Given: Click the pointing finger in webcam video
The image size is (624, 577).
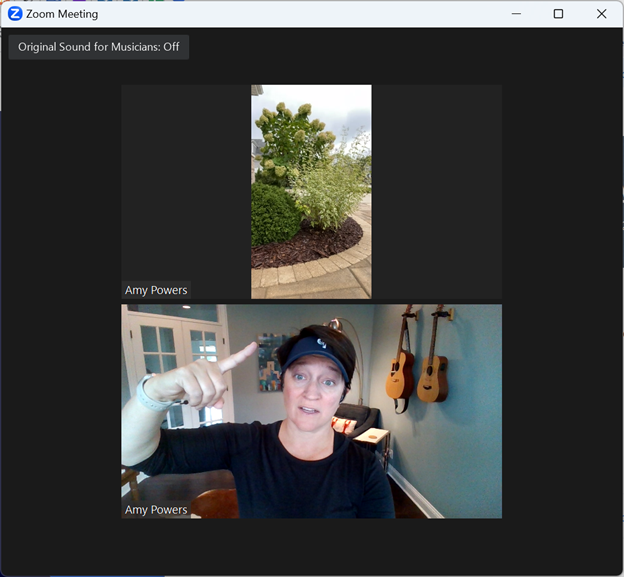Looking at the screenshot, I should (236, 356).
